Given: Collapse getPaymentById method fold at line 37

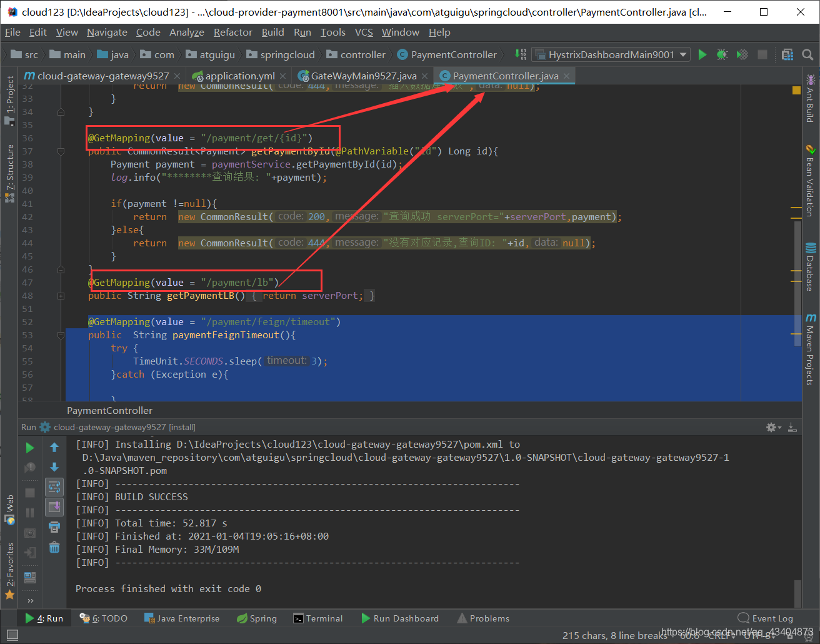Looking at the screenshot, I should [61, 151].
